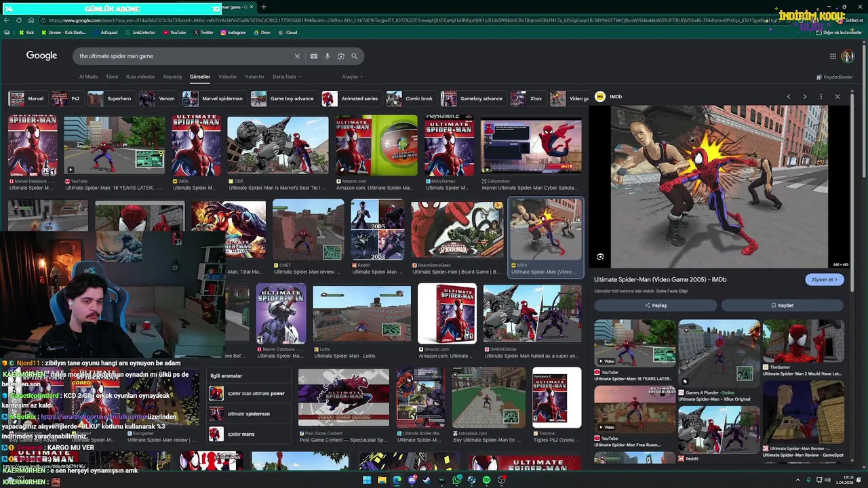Switch to the Haberler tab
Image resolution: width=868 pixels, height=488 pixels.
coord(255,77)
